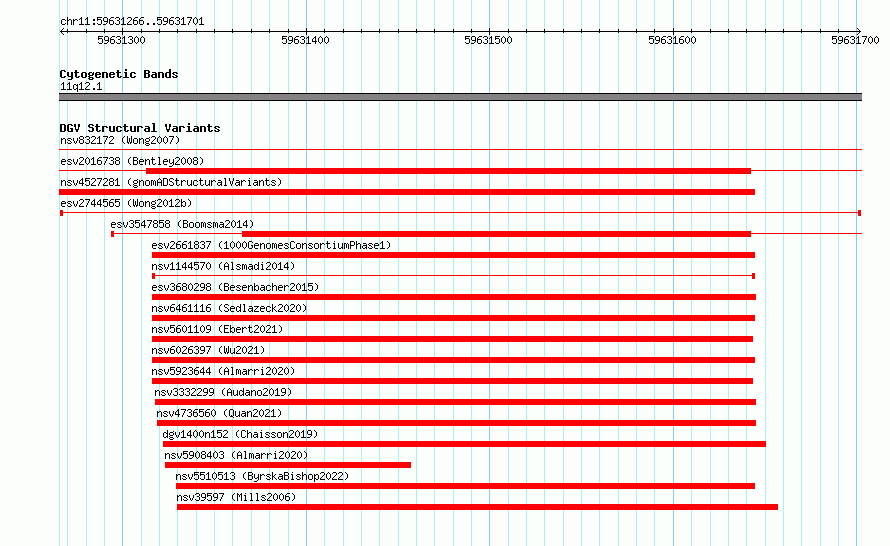Click the nsv1144570 (Alsmadi2014) label
Viewport: 890px width, 546px height.
(223, 266)
